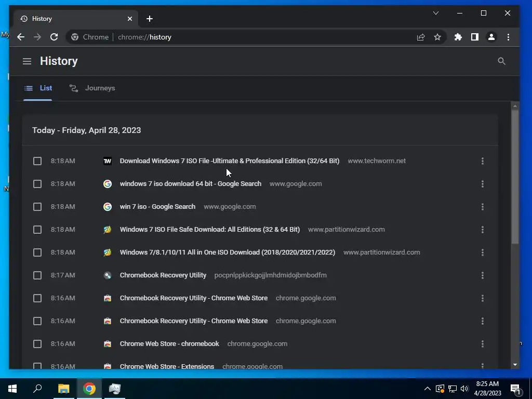Open windows 7 iso download 64 bit search link
Viewport: 532px width, 399px height.
(x=190, y=184)
